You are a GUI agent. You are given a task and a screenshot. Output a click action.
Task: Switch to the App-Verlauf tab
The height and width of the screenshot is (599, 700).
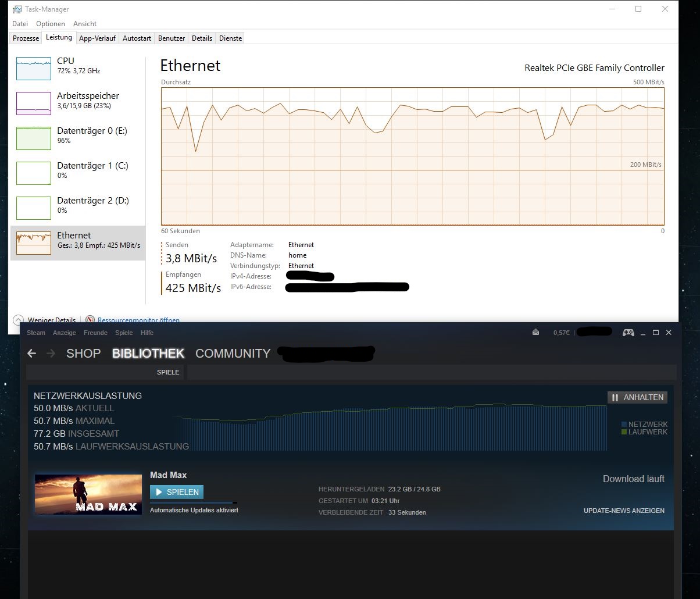coord(97,38)
